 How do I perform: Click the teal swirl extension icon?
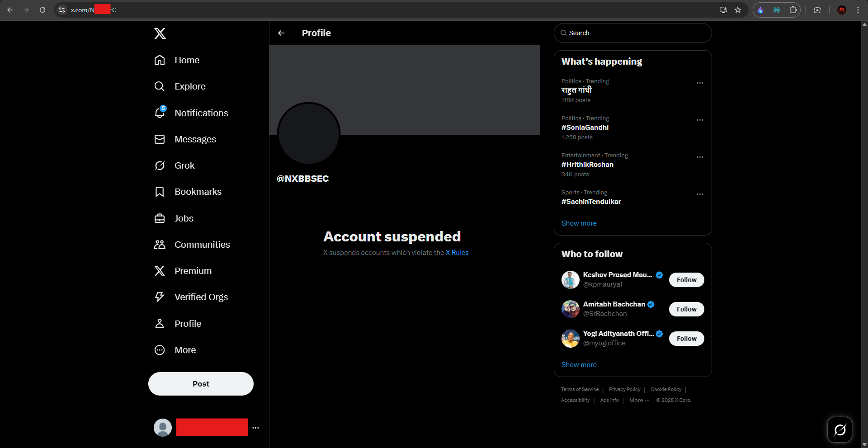click(777, 10)
